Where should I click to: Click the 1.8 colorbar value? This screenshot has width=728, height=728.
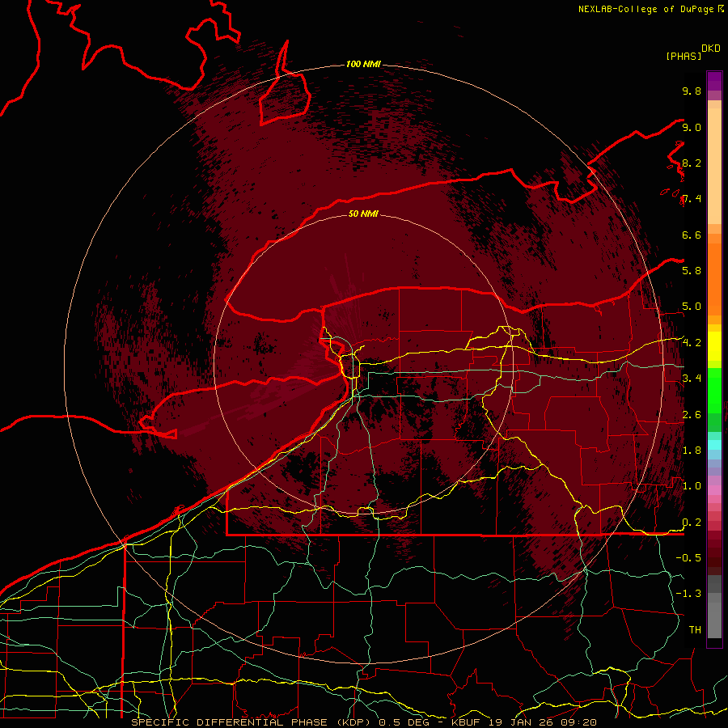click(x=692, y=451)
